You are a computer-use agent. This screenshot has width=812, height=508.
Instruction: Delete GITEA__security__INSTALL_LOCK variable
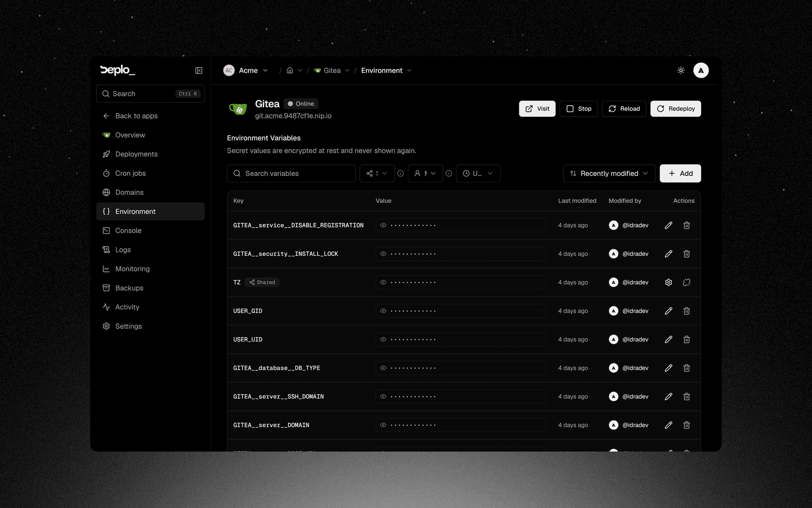pos(687,254)
